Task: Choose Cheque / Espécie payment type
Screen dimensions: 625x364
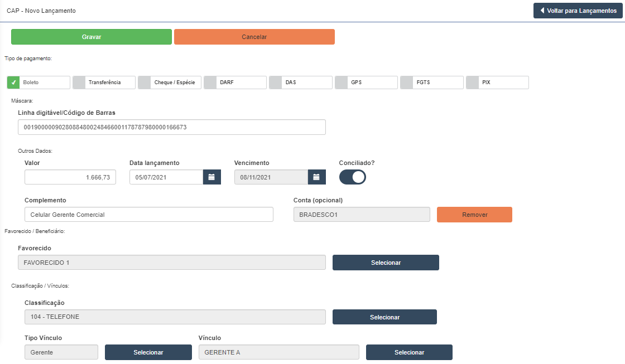Action: (x=170, y=82)
